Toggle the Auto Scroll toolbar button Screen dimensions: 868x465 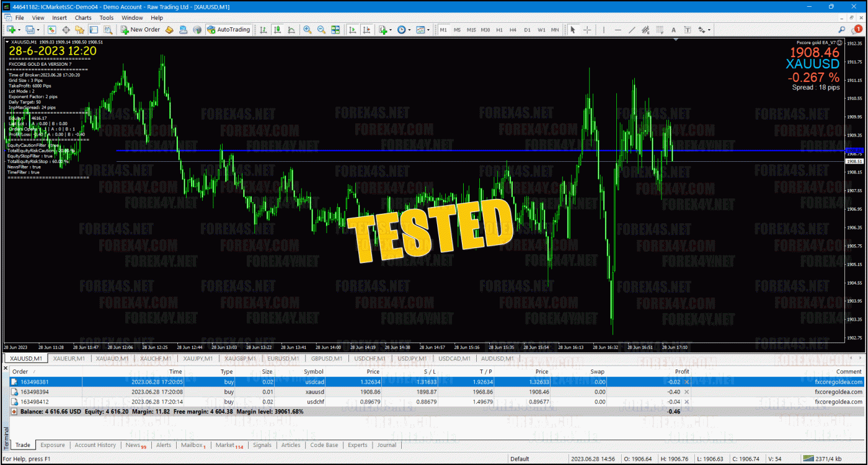point(352,30)
